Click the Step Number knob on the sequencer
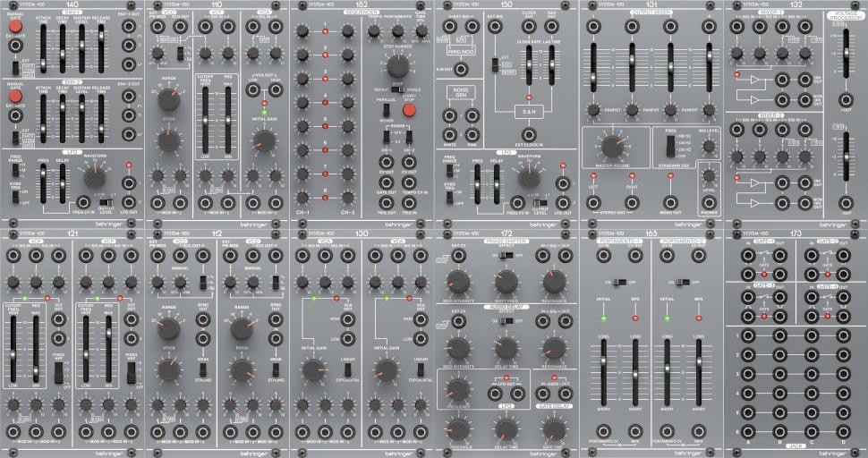 coord(400,65)
